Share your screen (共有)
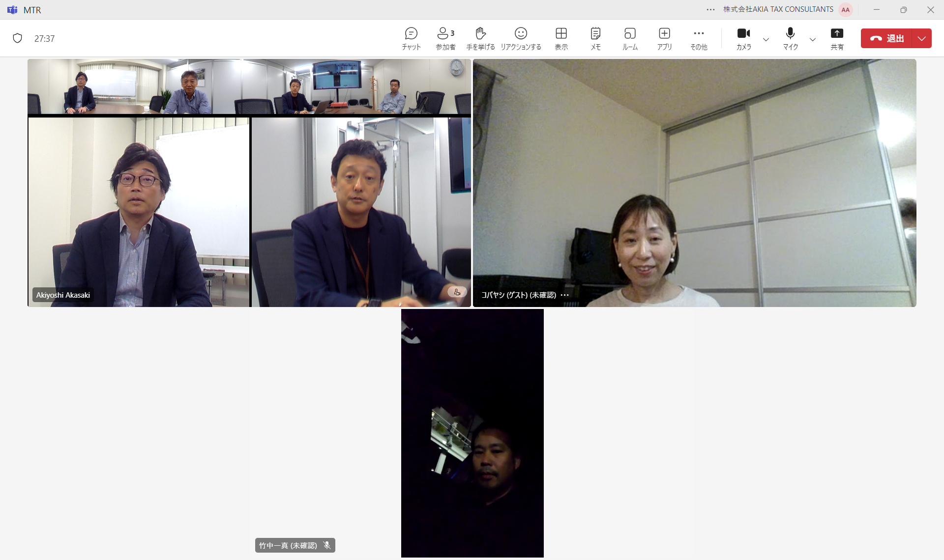Screen dimensions: 944x560 pyautogui.click(x=837, y=39)
